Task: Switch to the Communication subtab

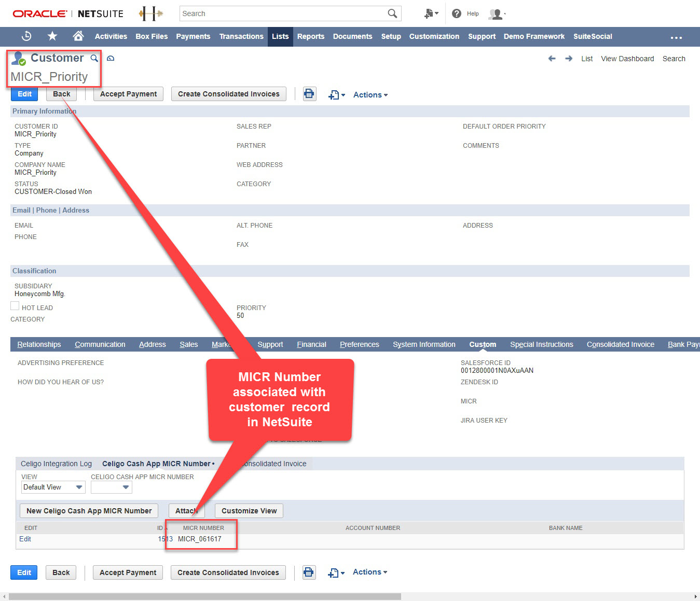Action: coord(100,344)
